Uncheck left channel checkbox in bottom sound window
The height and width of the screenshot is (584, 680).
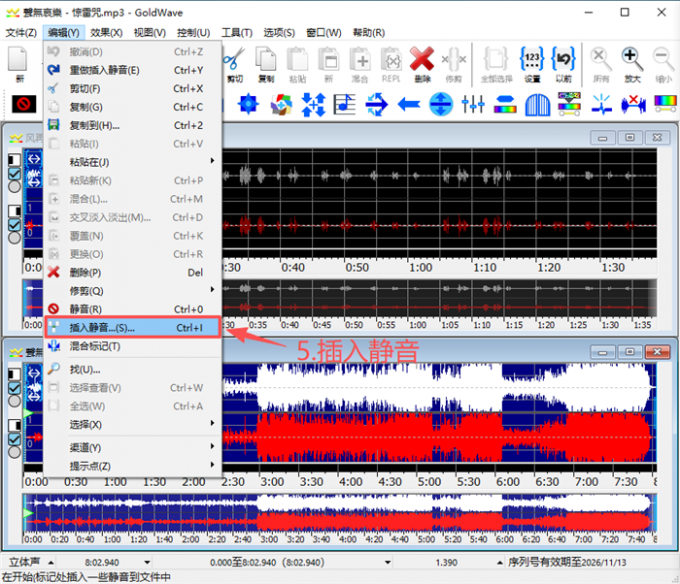(x=14, y=388)
